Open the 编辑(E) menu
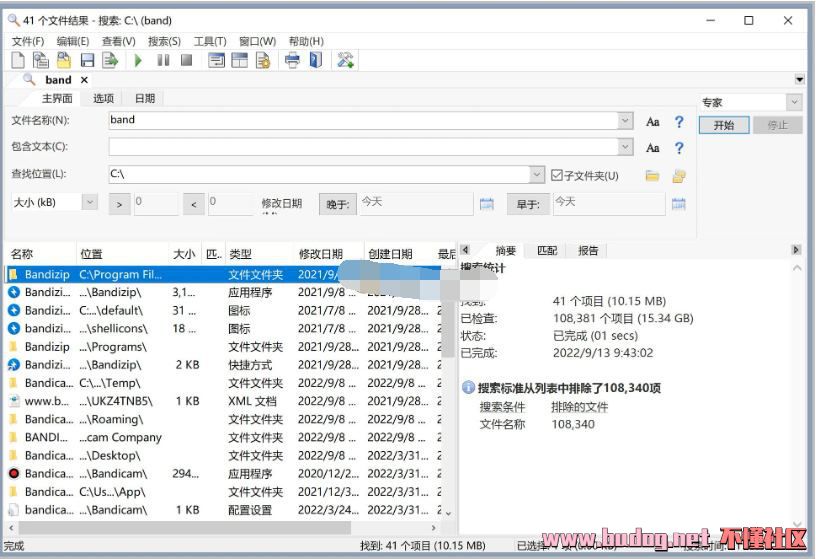The height and width of the screenshot is (559, 816). [73, 41]
